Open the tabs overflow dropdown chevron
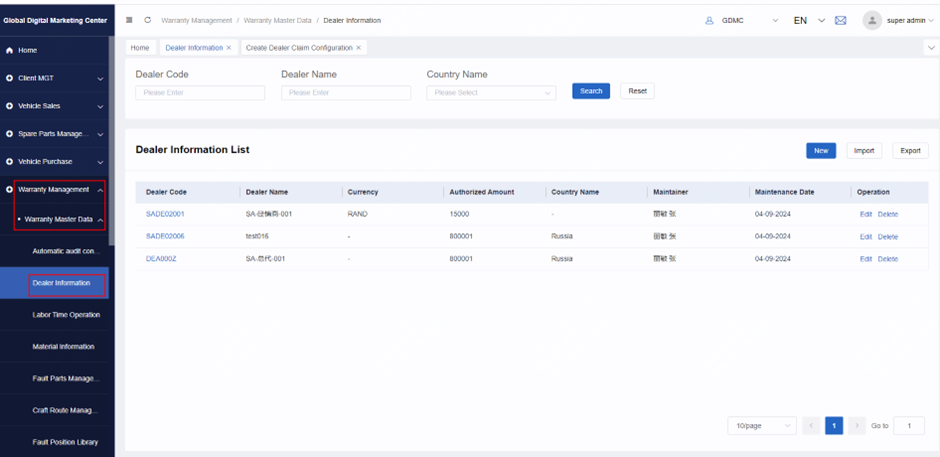The image size is (940, 457). (x=932, y=47)
